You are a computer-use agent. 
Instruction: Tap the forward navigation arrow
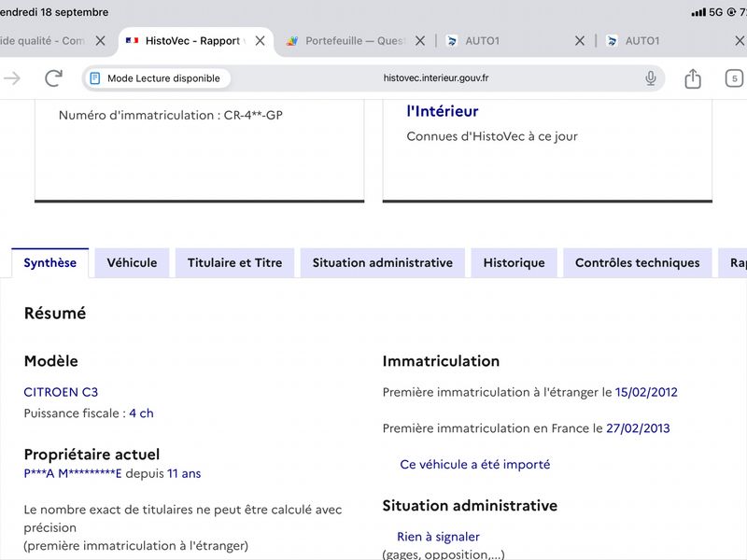pyautogui.click(x=12, y=78)
